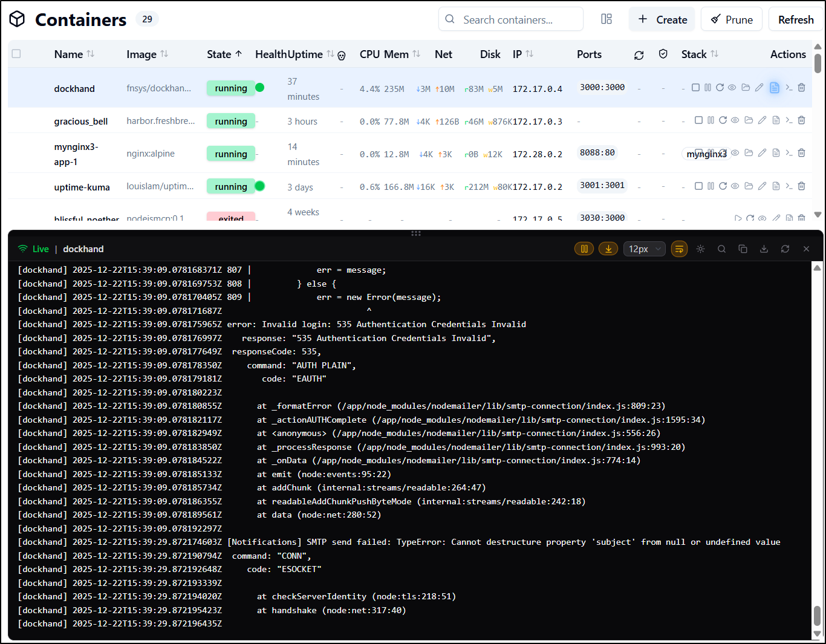Delete the uptime-kuma container via trash icon
Image resolution: width=826 pixels, height=644 pixels.
point(801,186)
